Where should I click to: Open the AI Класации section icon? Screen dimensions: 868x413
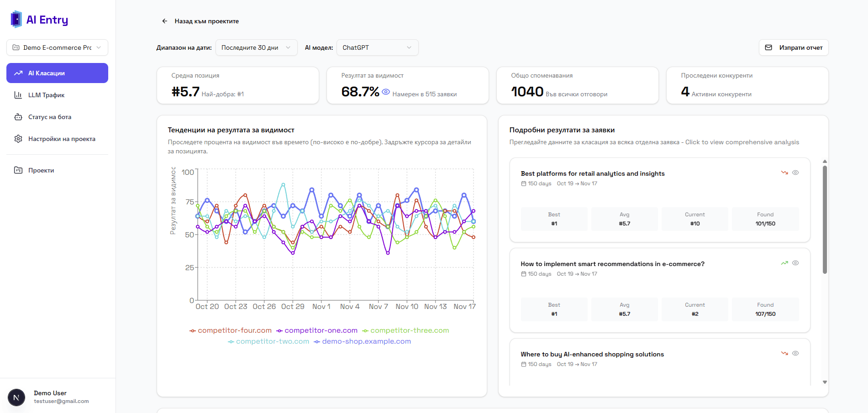(19, 73)
